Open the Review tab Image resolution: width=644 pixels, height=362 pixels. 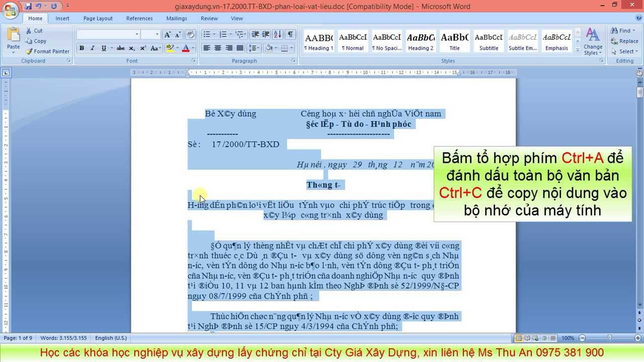(209, 19)
